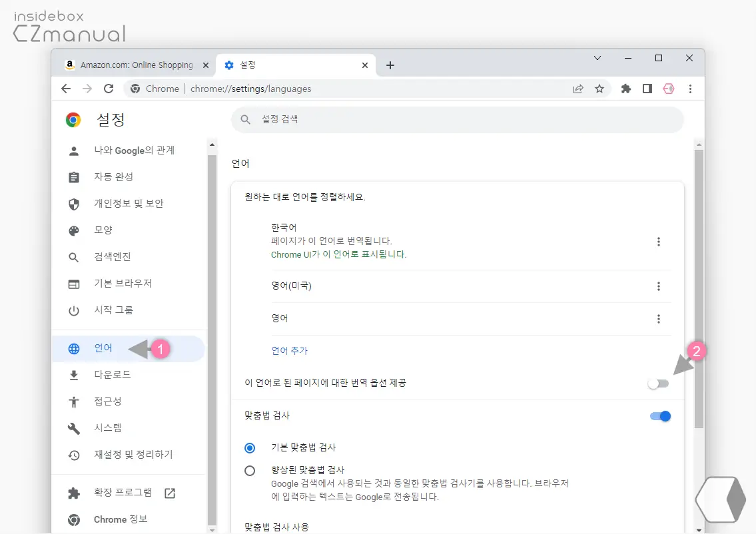Click the magnifier icon for 검색엔진
The image size is (756, 534).
(x=74, y=258)
